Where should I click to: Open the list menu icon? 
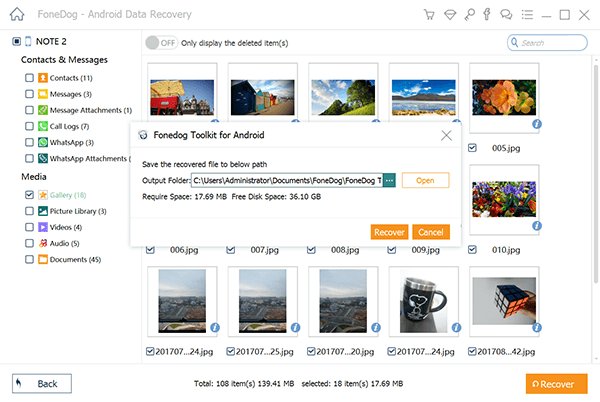[x=527, y=15]
